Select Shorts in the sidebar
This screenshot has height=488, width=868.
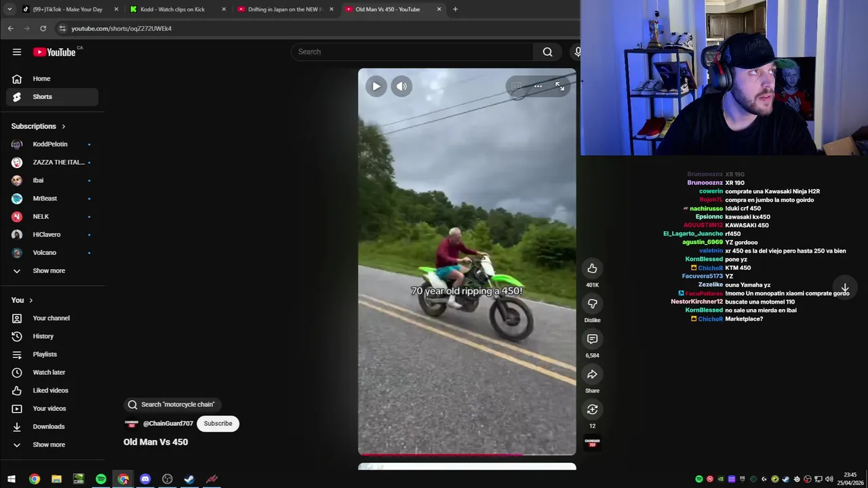point(52,97)
